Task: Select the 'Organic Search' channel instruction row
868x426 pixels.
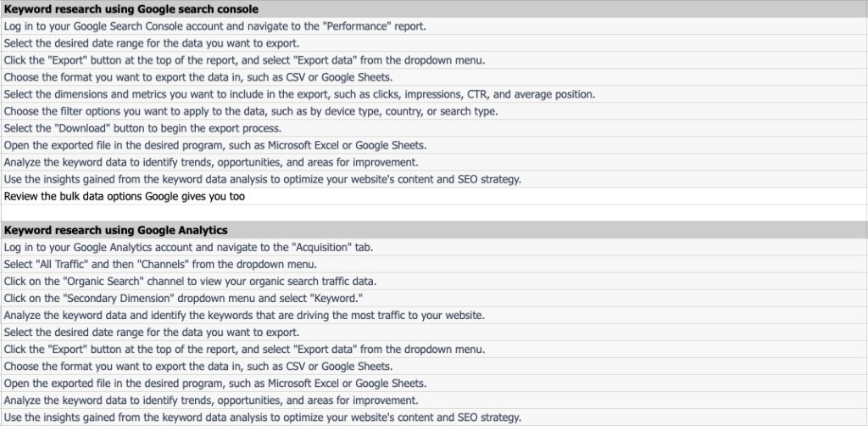Action: [434, 281]
